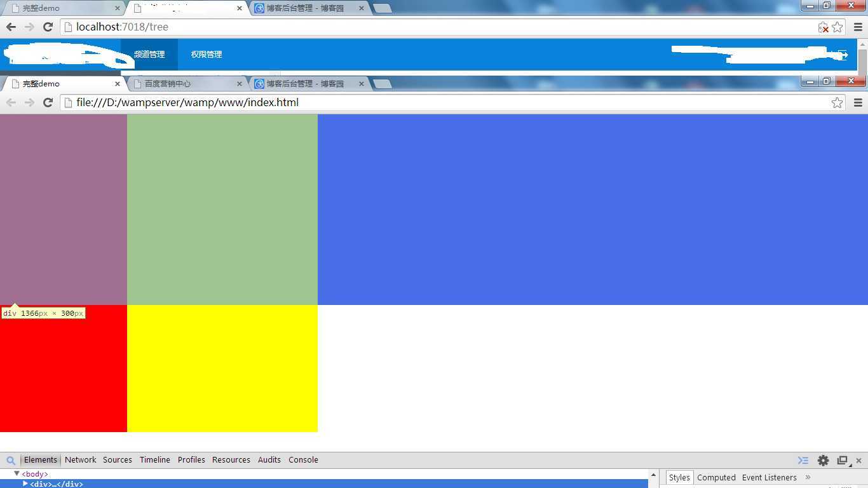
Task: Click logout arrow icon in blue header
Action: 843,55
